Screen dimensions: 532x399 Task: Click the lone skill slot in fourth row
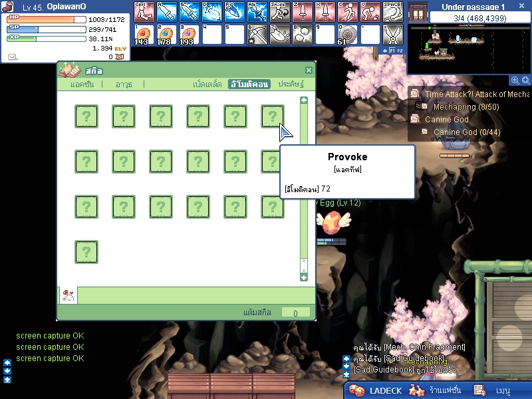pos(86,252)
